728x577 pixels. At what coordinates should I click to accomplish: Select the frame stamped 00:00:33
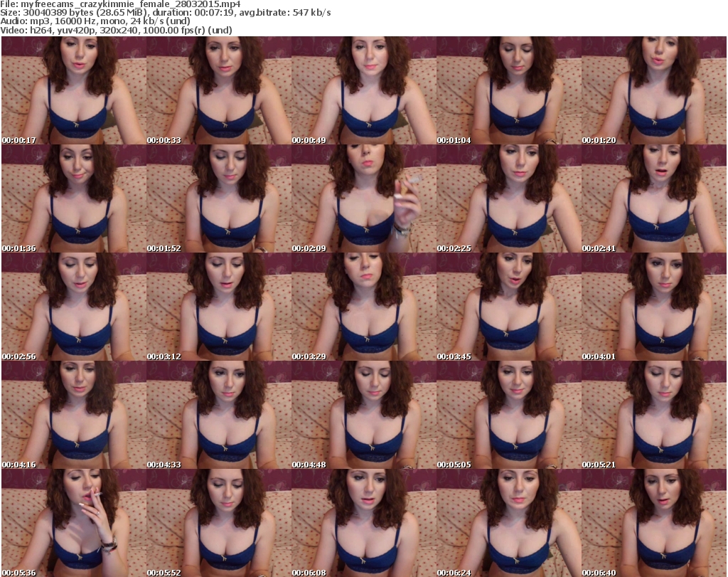pos(219,90)
